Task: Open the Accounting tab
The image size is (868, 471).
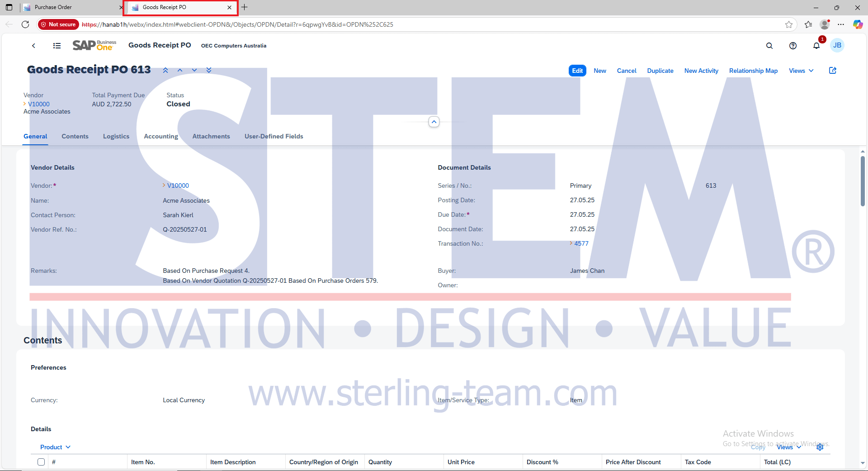Action: tap(160, 136)
